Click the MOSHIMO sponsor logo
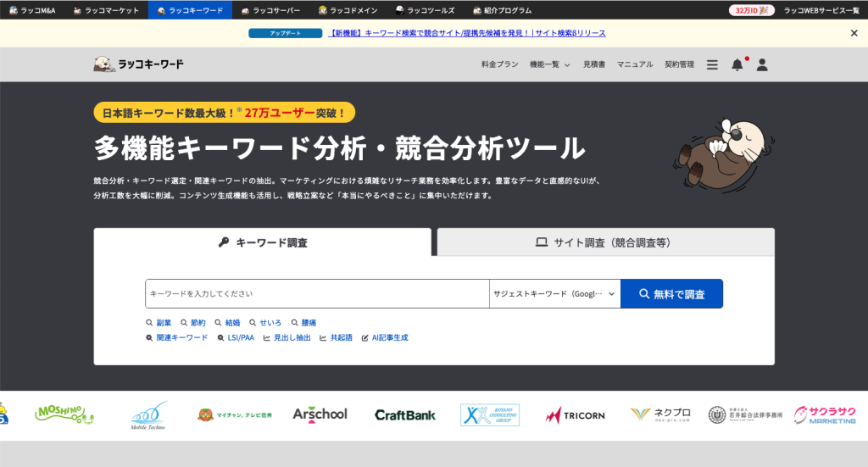 64,414
